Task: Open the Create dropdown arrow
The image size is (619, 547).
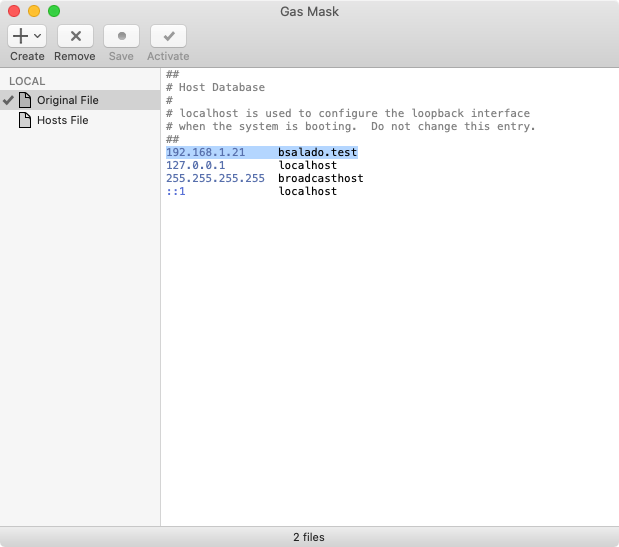Action: (38, 36)
